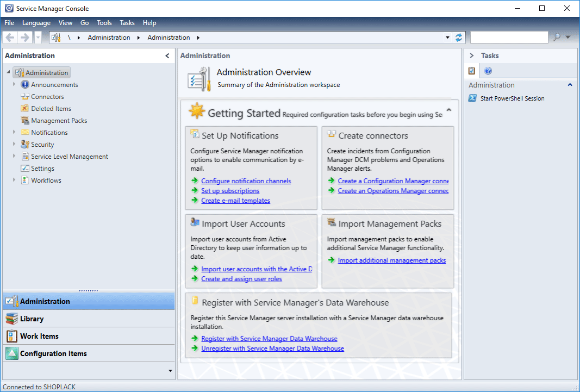Click the Getting Started star icon
This screenshot has height=392, width=580.
[x=196, y=111]
